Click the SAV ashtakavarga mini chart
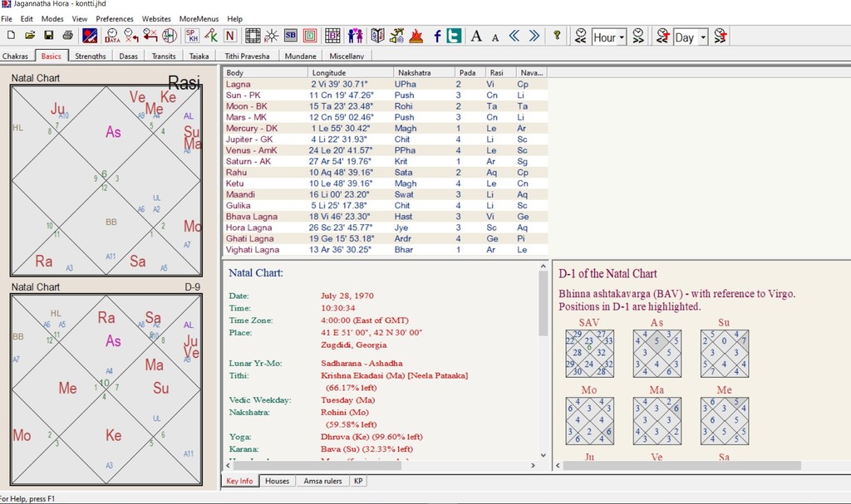The width and height of the screenshot is (851, 504). [589, 353]
